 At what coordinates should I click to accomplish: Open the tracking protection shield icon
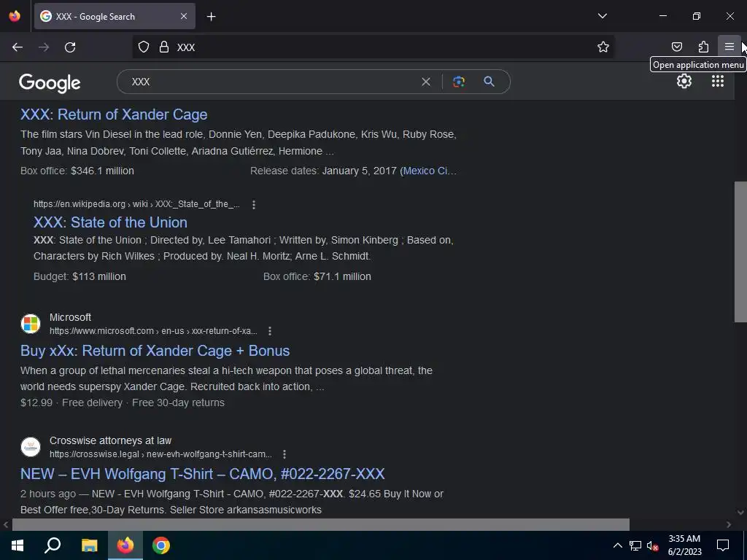pos(144,47)
